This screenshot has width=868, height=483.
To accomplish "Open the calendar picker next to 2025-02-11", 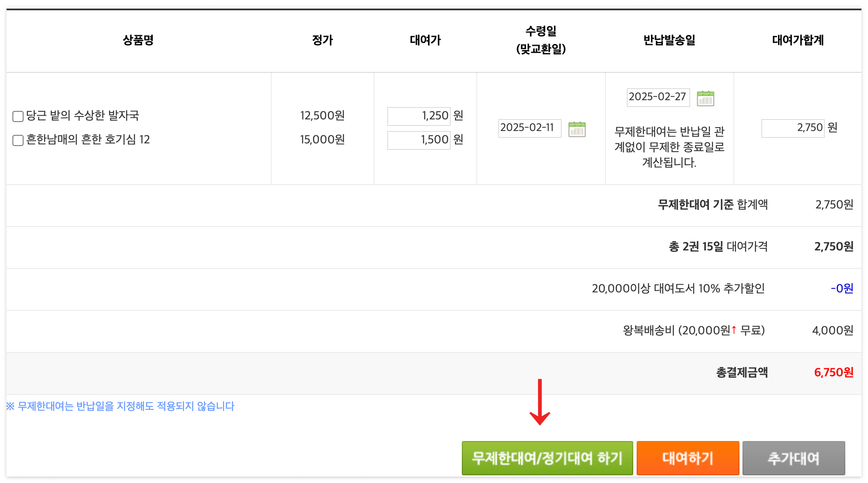I will (578, 128).
